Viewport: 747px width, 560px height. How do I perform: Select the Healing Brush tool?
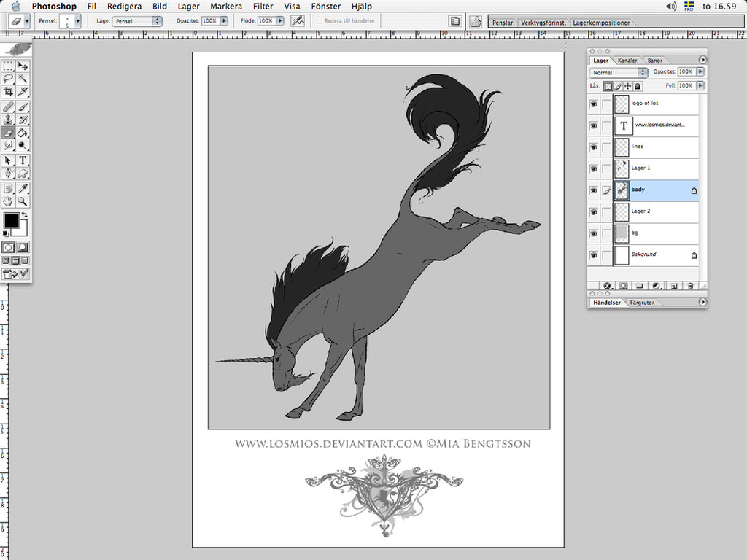[x=8, y=107]
